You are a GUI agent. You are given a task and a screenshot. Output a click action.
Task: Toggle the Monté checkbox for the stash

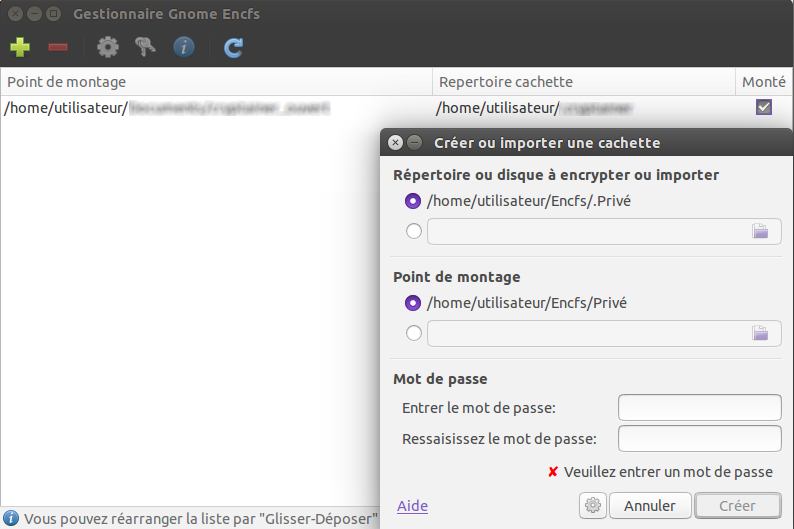pyautogui.click(x=764, y=107)
